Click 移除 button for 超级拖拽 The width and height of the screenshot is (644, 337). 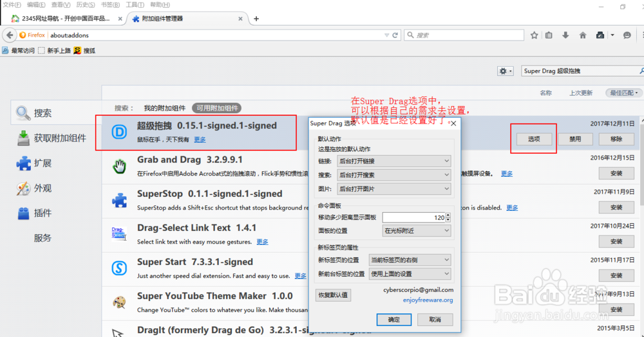click(616, 139)
